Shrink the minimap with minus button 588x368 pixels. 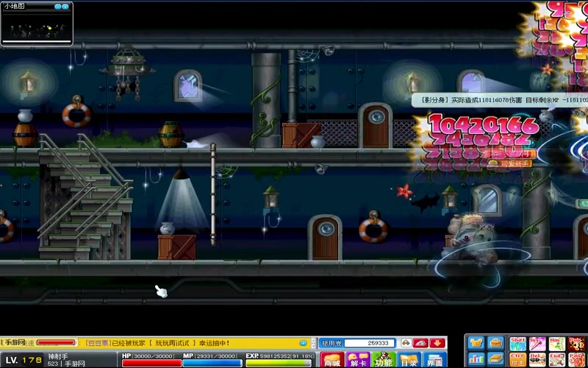click(x=58, y=7)
